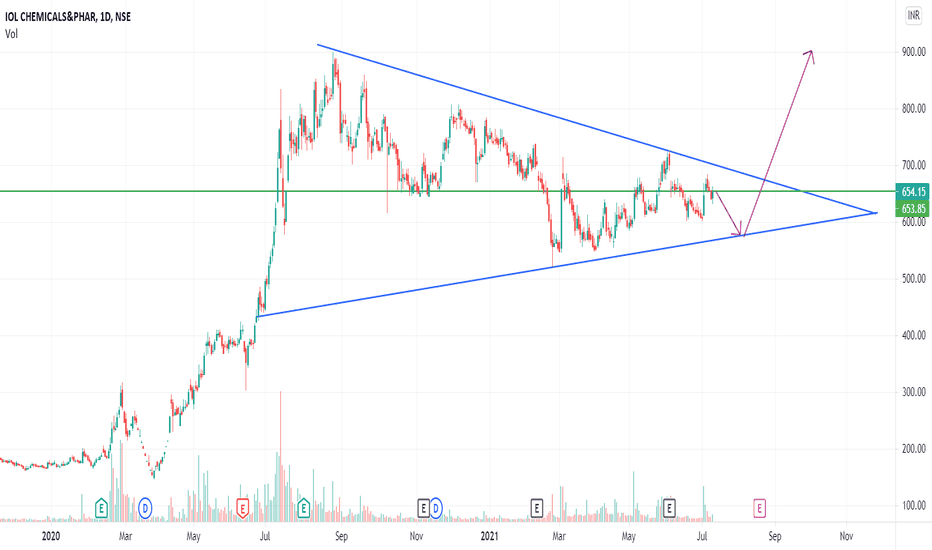Image resolution: width=932 pixels, height=550 pixels.
Task: Click the 2021 year label on time axis
Action: 489,536
